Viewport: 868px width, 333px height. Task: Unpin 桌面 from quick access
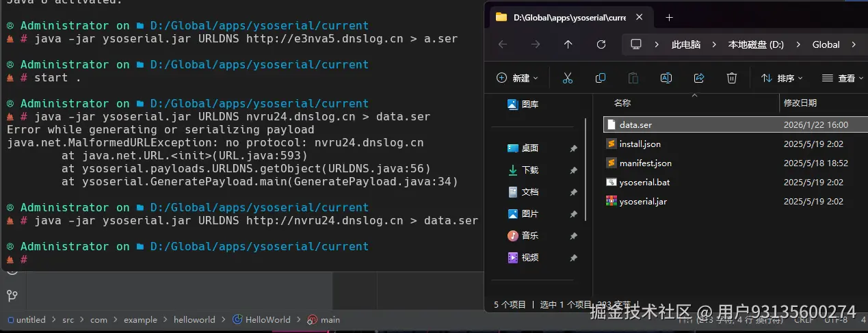573,148
